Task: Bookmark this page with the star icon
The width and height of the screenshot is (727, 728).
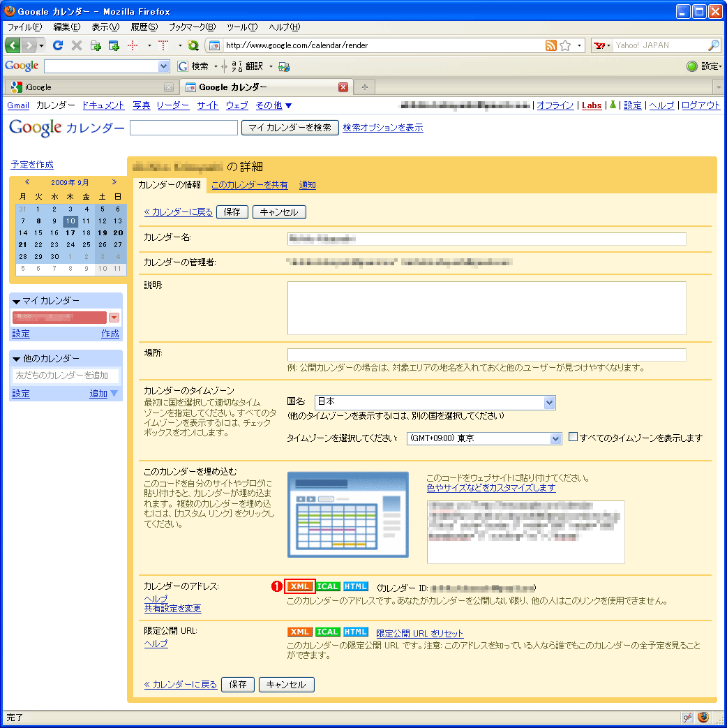Action: pyautogui.click(x=565, y=45)
